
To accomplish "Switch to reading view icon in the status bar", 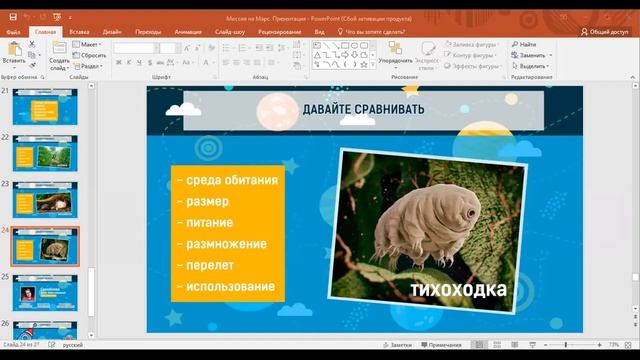I will (x=515, y=345).
